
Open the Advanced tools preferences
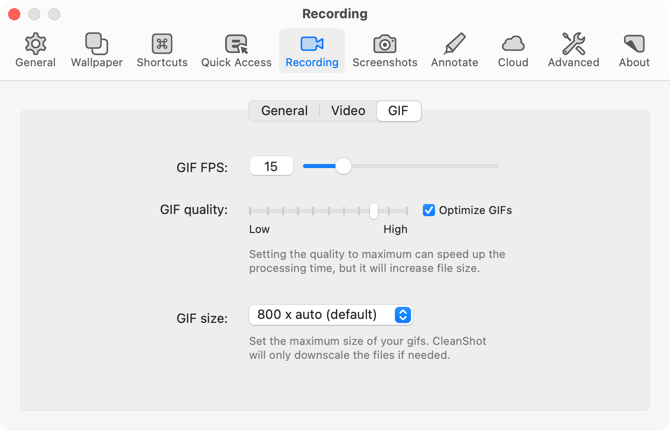574,44
